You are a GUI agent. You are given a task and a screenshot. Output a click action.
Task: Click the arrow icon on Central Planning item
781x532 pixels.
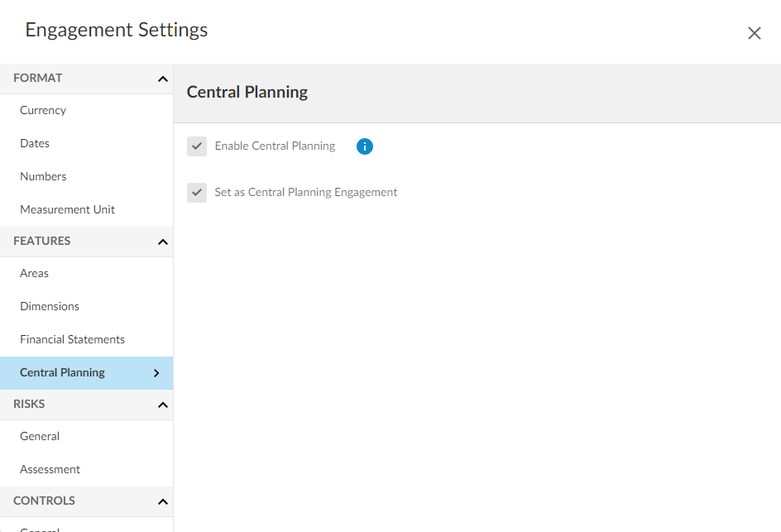coord(156,373)
